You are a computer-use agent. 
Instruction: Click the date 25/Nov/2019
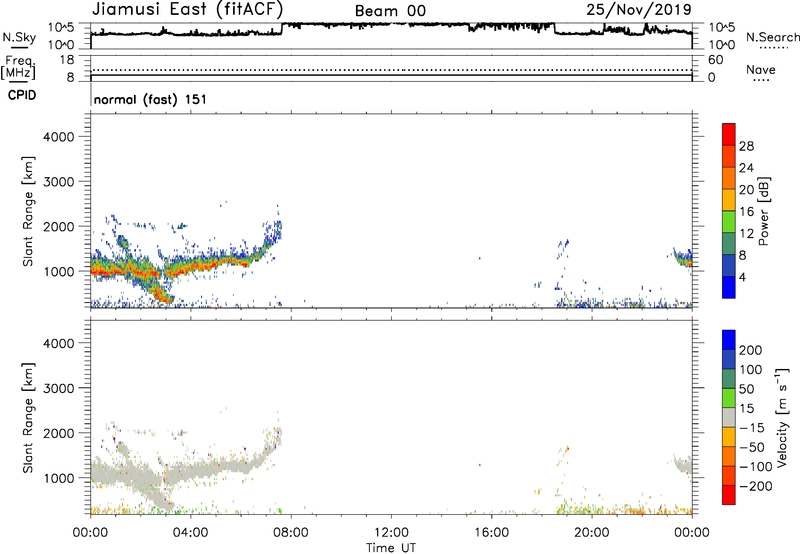[639, 10]
